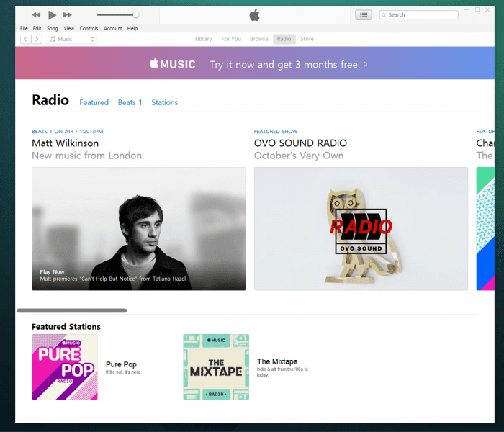Skip ahead with the fast-forward button
504x432 pixels.
[x=68, y=15]
